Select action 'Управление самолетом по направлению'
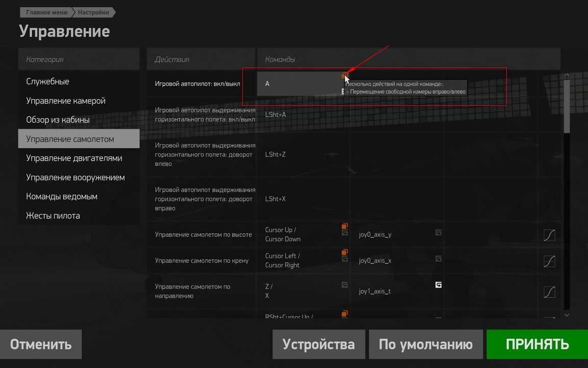The height and width of the screenshot is (368, 588). 202,291
